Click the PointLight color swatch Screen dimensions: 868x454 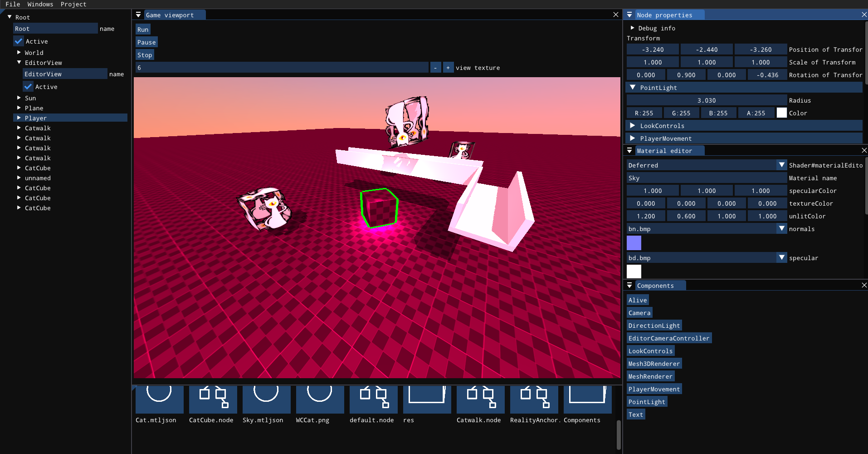[782, 112]
